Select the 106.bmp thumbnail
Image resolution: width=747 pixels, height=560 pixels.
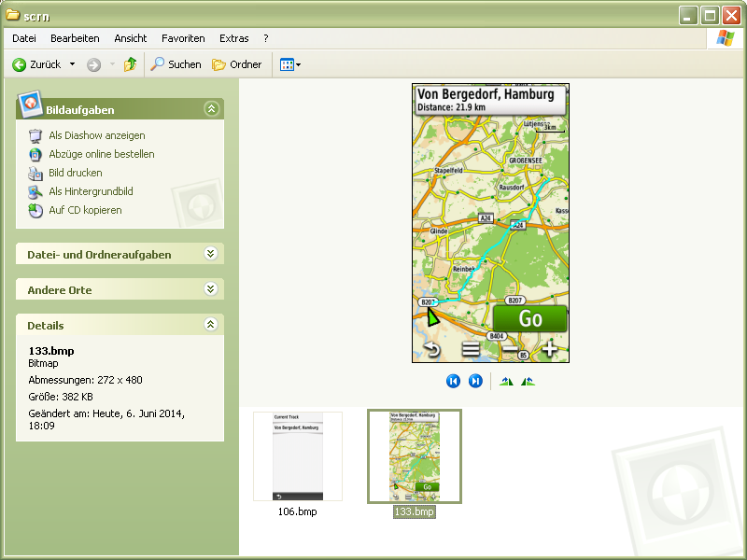click(298, 456)
